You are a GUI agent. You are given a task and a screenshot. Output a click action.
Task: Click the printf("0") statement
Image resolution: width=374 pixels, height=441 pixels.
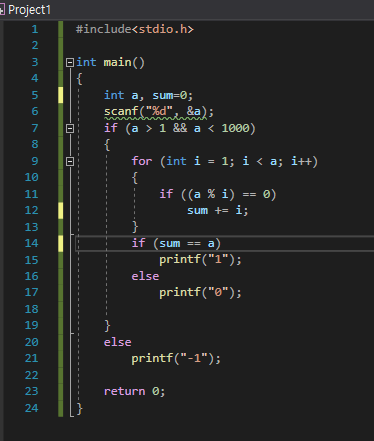200,293
